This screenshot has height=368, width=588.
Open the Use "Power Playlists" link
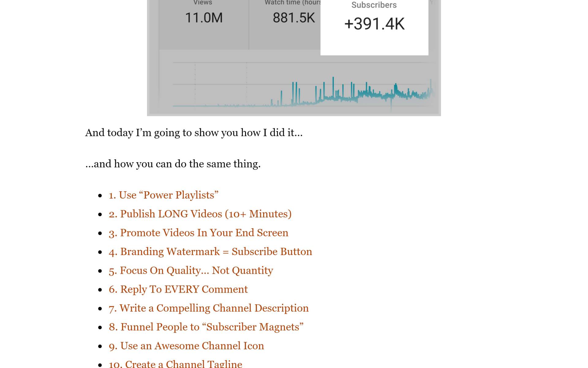[x=164, y=195]
